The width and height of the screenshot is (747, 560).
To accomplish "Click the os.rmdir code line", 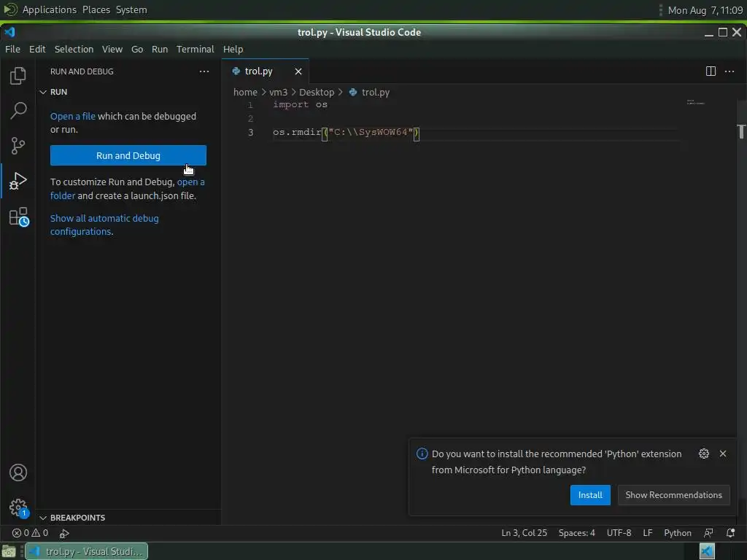I will tap(346, 133).
